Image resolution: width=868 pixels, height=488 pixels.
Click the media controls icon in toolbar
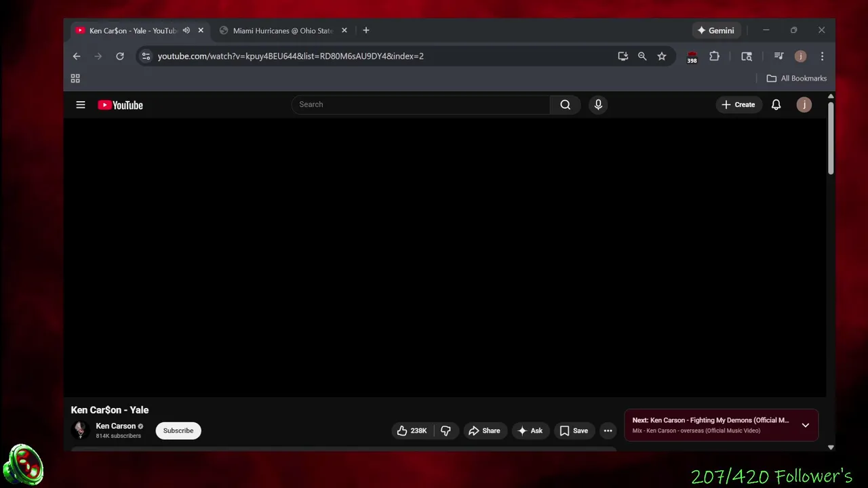coord(778,56)
